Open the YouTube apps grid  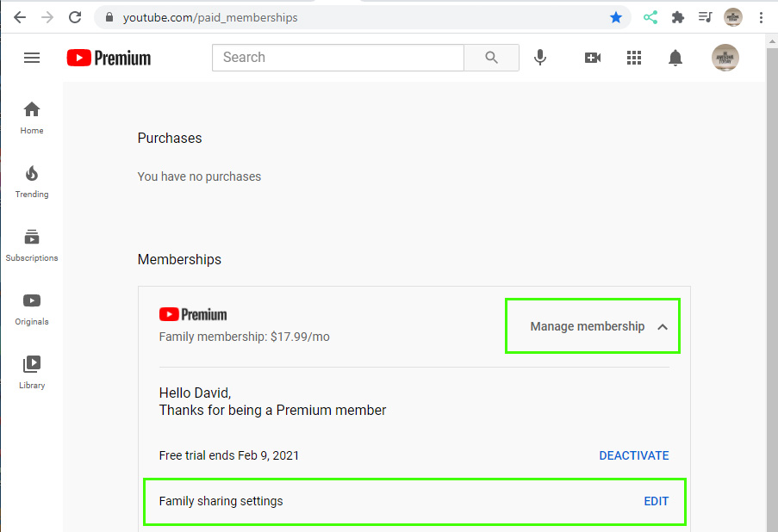[633, 58]
